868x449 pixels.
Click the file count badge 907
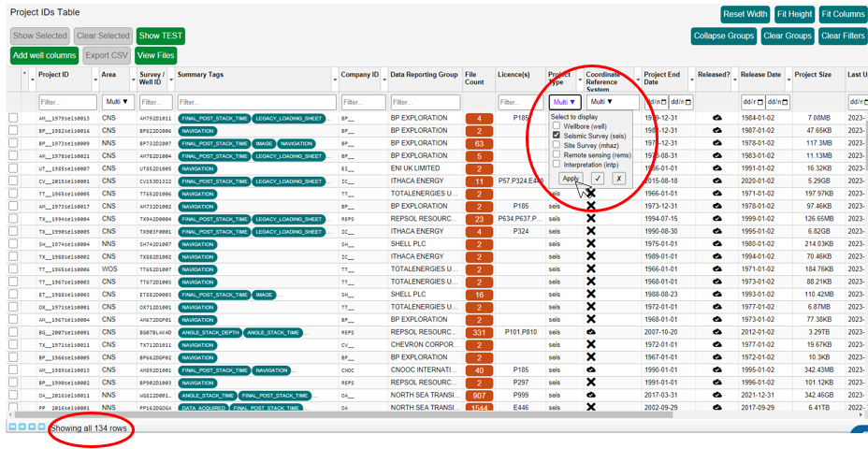tap(479, 396)
